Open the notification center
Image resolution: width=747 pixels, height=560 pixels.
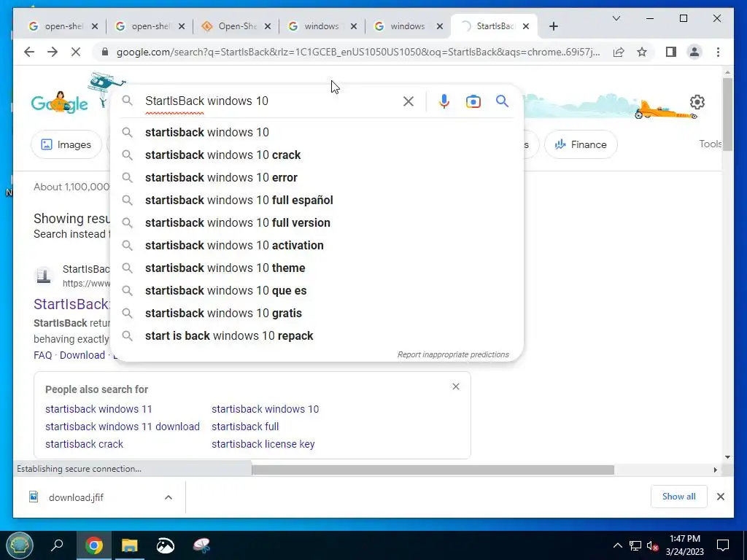[x=723, y=545]
